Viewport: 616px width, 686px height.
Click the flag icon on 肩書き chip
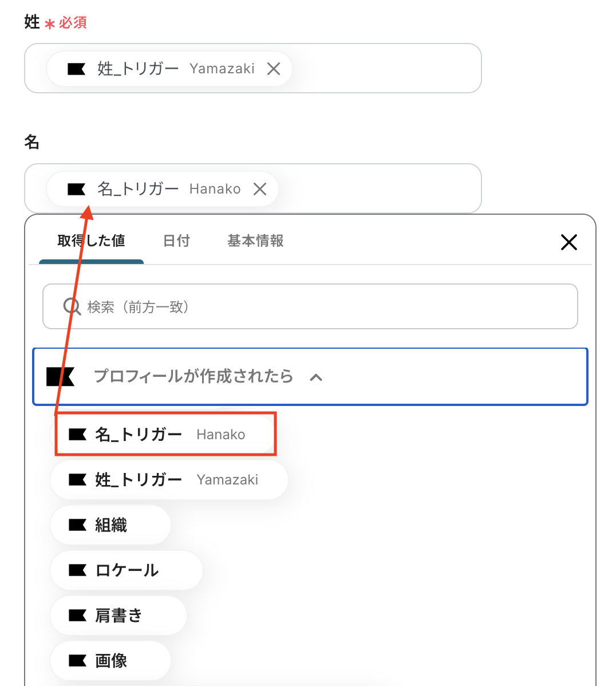click(x=77, y=616)
